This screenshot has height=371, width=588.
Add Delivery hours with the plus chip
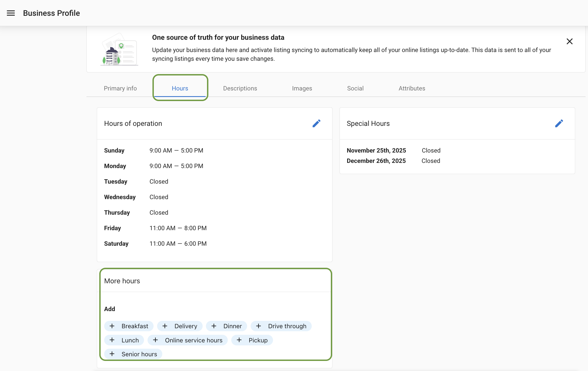click(x=180, y=326)
